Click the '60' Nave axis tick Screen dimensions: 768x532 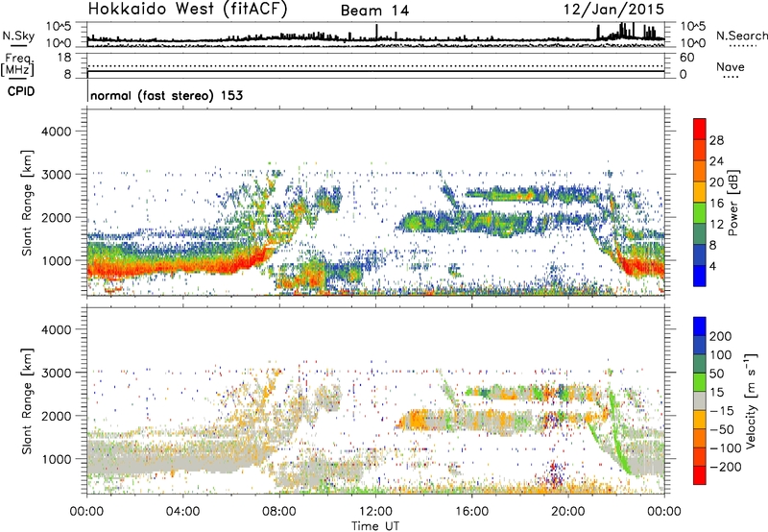coord(686,58)
